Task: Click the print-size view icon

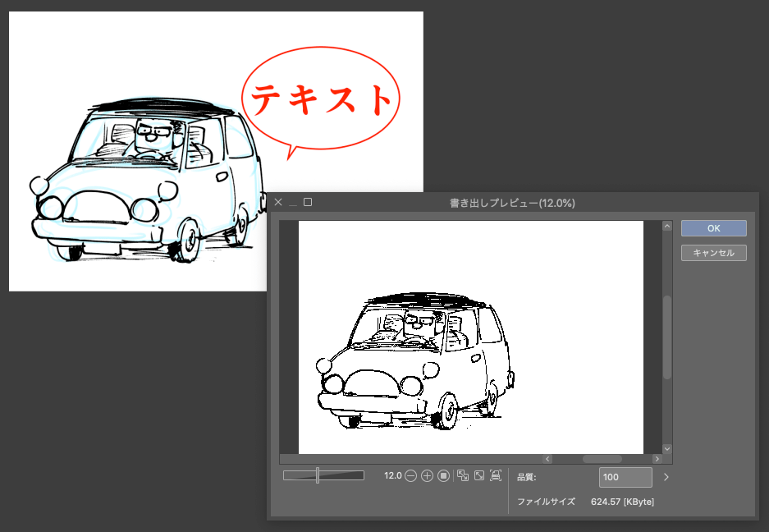Action: (x=496, y=475)
